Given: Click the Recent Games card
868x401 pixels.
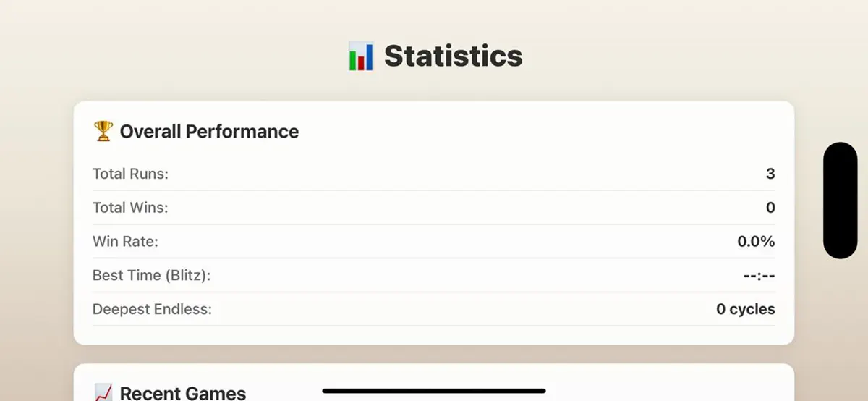Looking at the screenshot, I should (434, 383).
